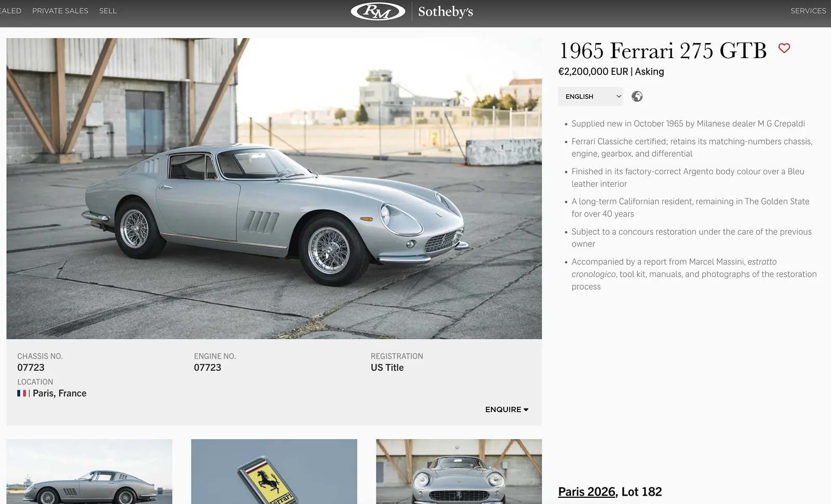The image size is (831, 504).
Task: Click the Sotheby's wordmark
Action: point(446,11)
